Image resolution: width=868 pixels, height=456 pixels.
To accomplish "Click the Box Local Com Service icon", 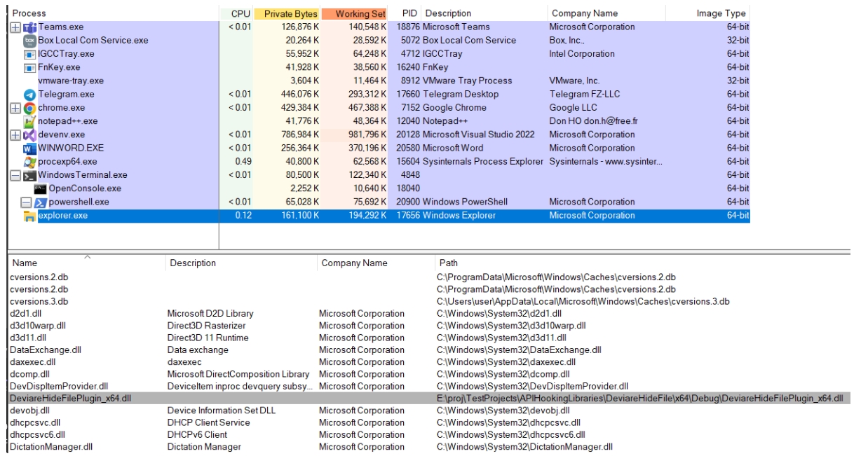I will point(29,41).
